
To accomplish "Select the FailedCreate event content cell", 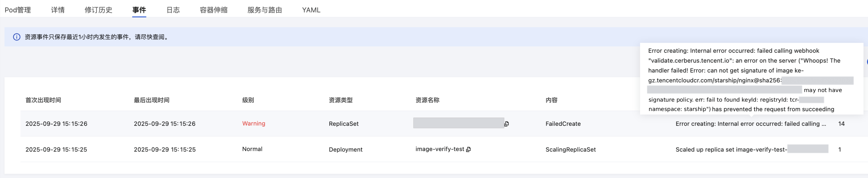I will click(x=563, y=124).
